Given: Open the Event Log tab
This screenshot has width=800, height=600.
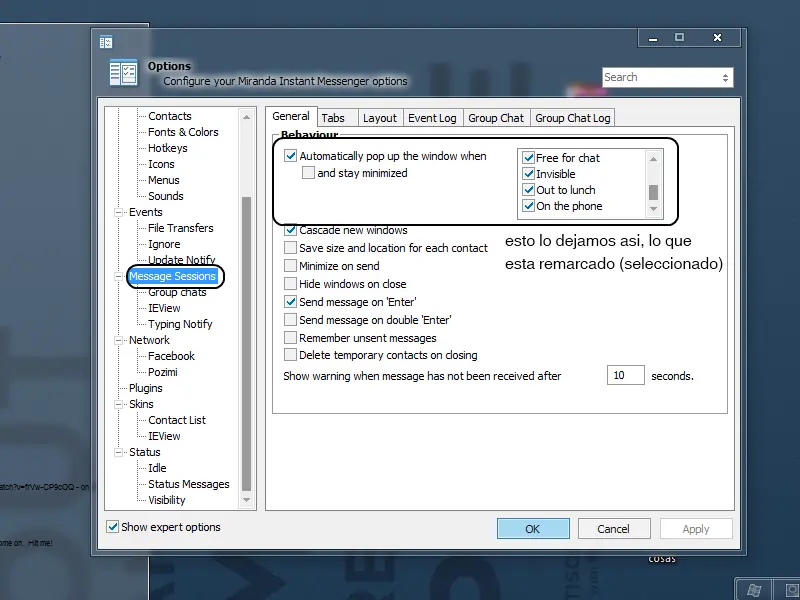Looking at the screenshot, I should pyautogui.click(x=432, y=118).
